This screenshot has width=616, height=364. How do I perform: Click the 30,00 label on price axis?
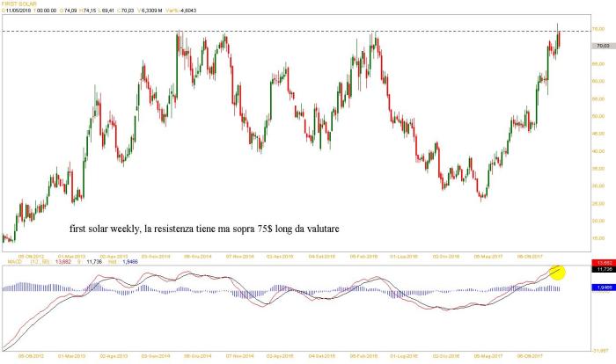598,186
